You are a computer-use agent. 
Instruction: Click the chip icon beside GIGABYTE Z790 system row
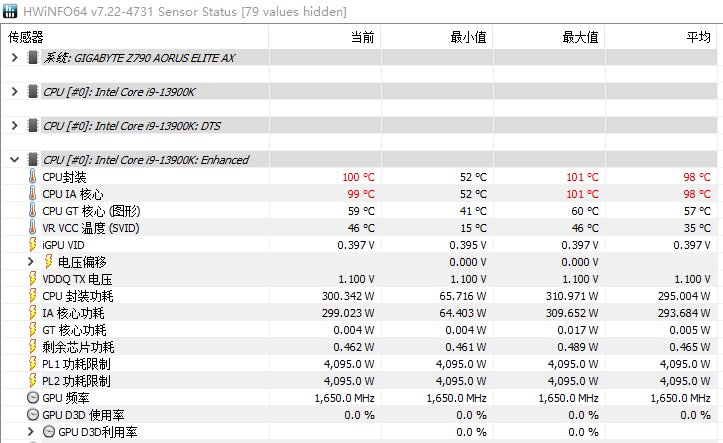(32, 58)
